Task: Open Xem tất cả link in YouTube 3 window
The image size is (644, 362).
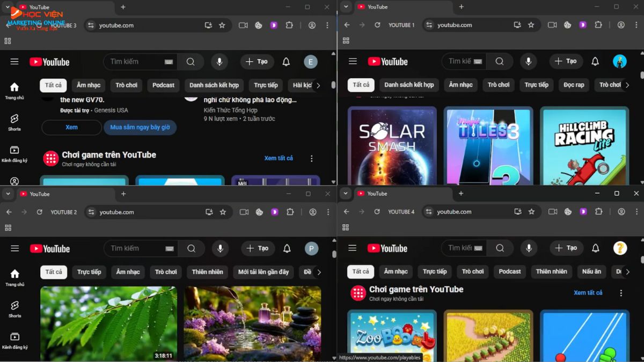Action: pyautogui.click(x=279, y=158)
